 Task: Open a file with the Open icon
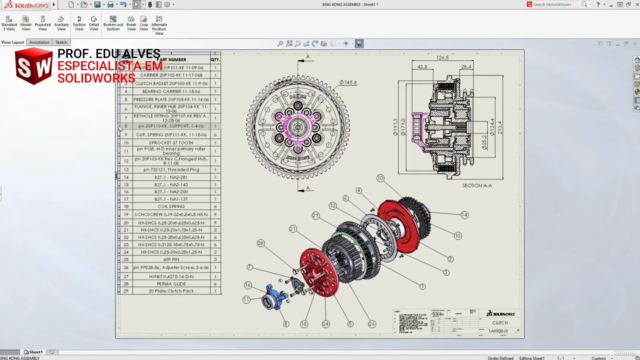point(84,4)
